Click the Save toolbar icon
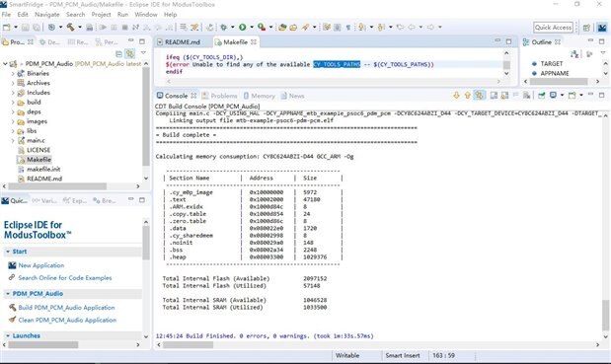Image resolution: width=611 pixels, height=364 pixels. (26, 28)
